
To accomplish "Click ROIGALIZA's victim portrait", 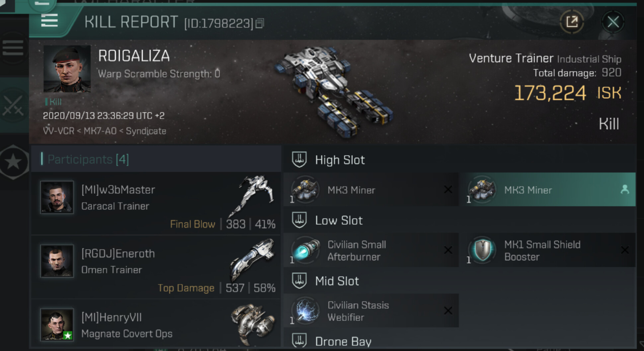I will pyautogui.click(x=67, y=69).
